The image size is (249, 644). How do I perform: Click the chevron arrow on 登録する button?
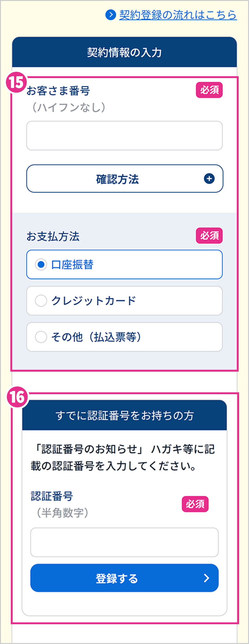tap(206, 578)
